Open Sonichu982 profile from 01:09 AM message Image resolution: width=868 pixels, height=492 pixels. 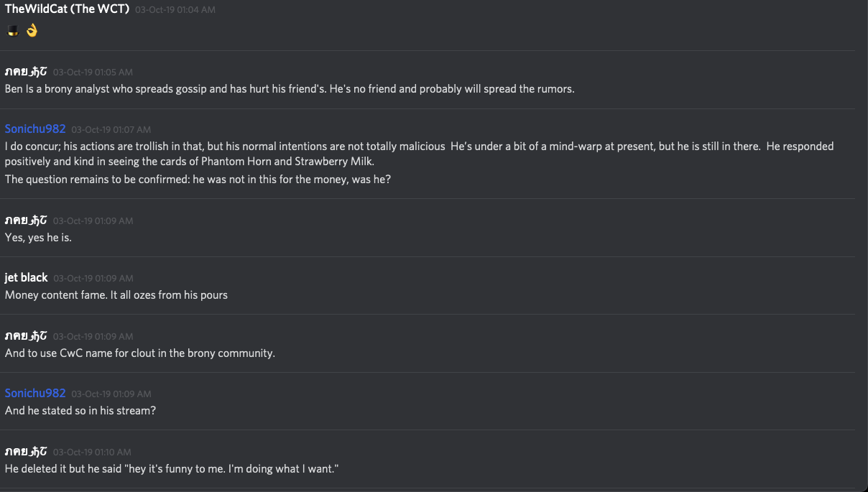34,393
